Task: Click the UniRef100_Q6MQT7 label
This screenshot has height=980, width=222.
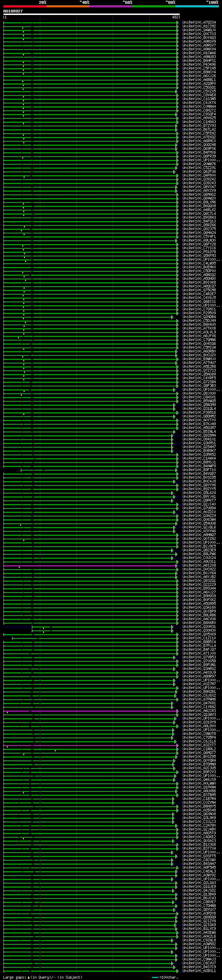Action: (x=199, y=753)
